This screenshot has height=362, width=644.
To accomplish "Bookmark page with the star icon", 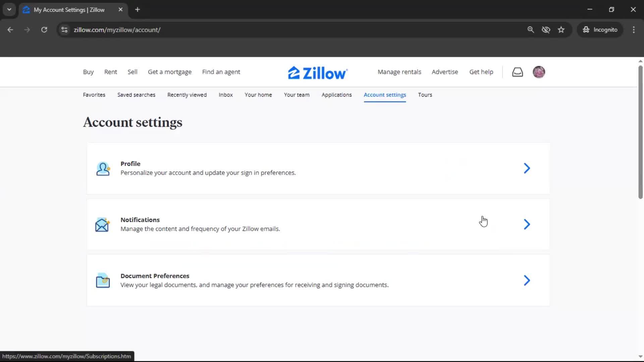I will (x=561, y=30).
